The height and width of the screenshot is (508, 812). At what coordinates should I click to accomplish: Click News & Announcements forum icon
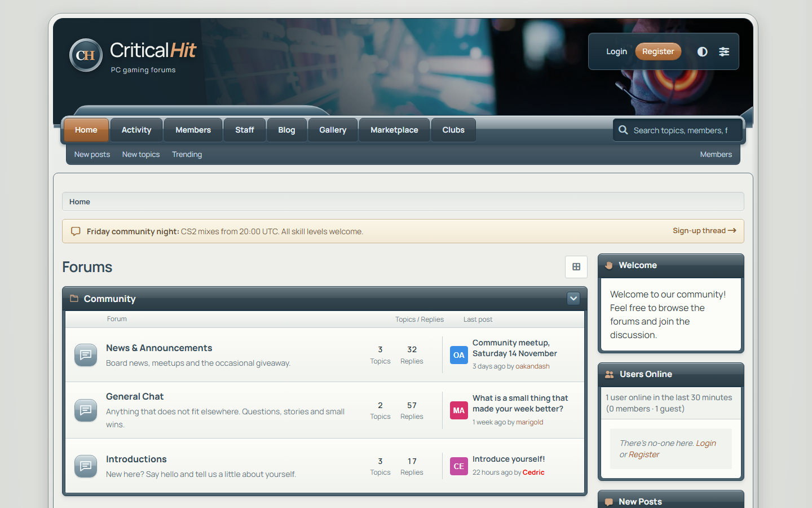click(x=86, y=354)
